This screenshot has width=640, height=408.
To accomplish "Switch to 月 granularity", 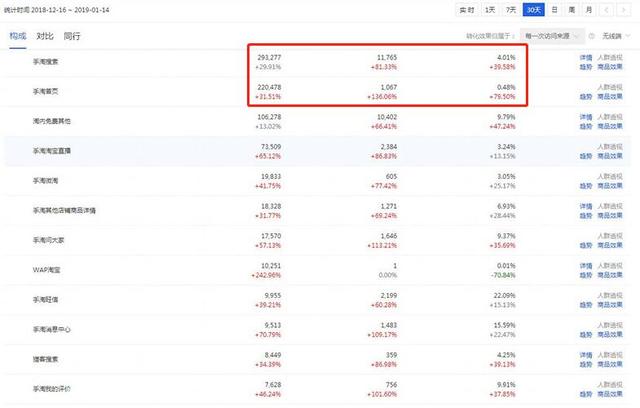I will pos(589,10).
